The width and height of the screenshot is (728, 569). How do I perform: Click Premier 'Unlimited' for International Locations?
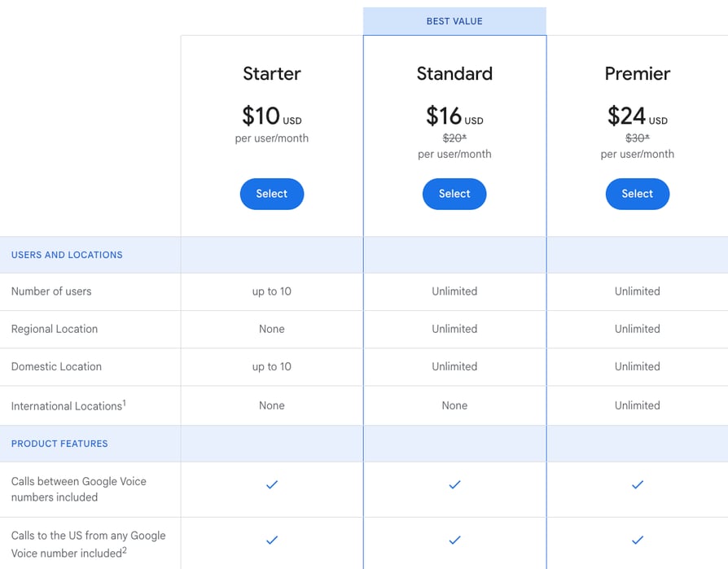(638, 405)
